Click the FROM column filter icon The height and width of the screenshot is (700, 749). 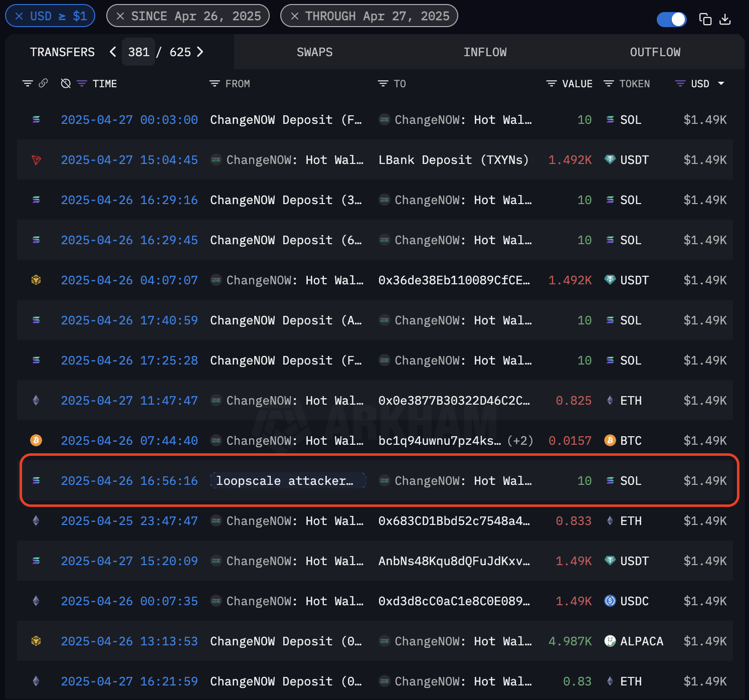(x=215, y=84)
